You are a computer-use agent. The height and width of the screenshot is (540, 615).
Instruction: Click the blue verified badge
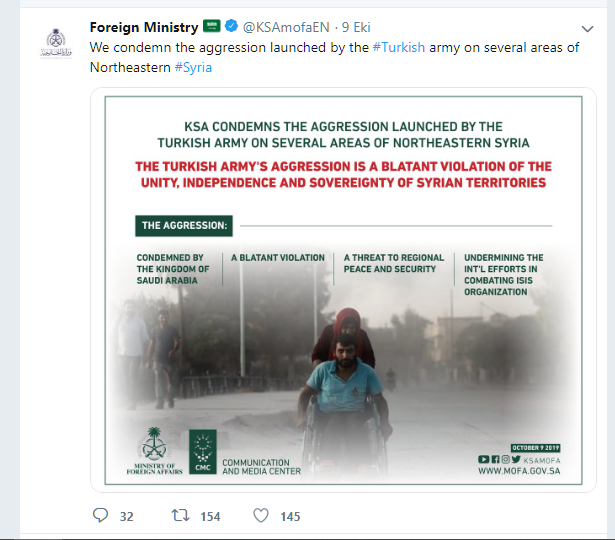tap(231, 26)
